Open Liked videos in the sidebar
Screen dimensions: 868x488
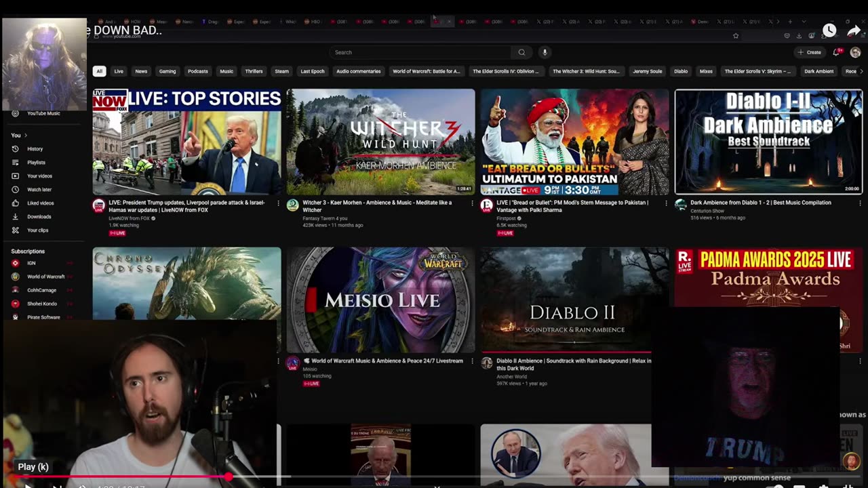(x=40, y=203)
